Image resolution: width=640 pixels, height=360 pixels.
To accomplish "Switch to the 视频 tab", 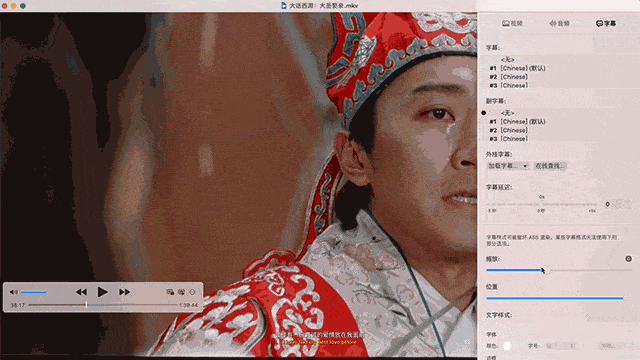I will tap(512, 23).
